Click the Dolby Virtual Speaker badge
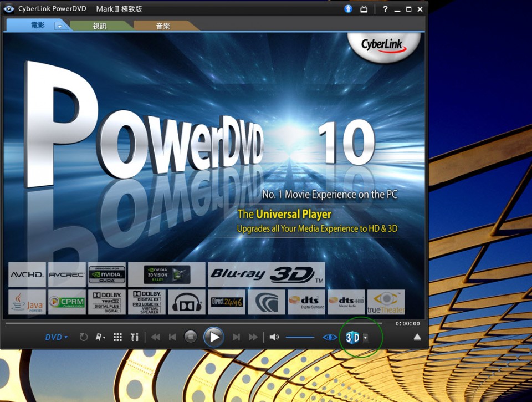Viewport: 532px width, 402px height. (146, 302)
